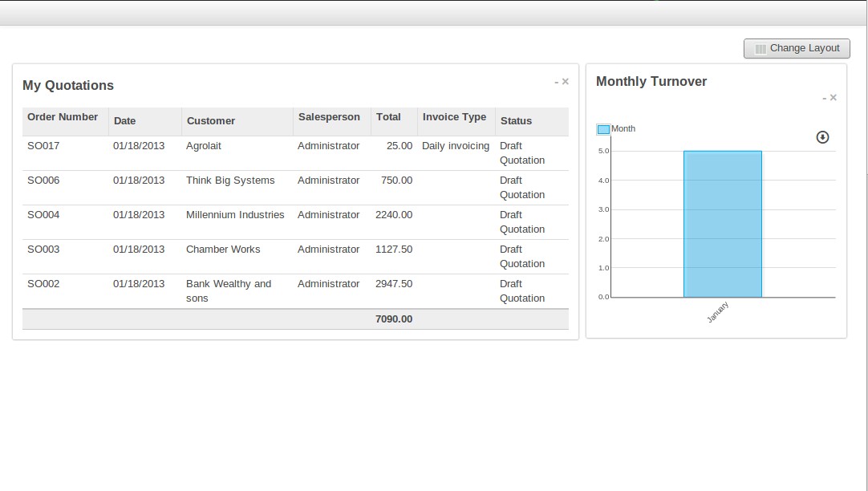
Task: Download the Monthly Turnover chart image
Action: (822, 137)
